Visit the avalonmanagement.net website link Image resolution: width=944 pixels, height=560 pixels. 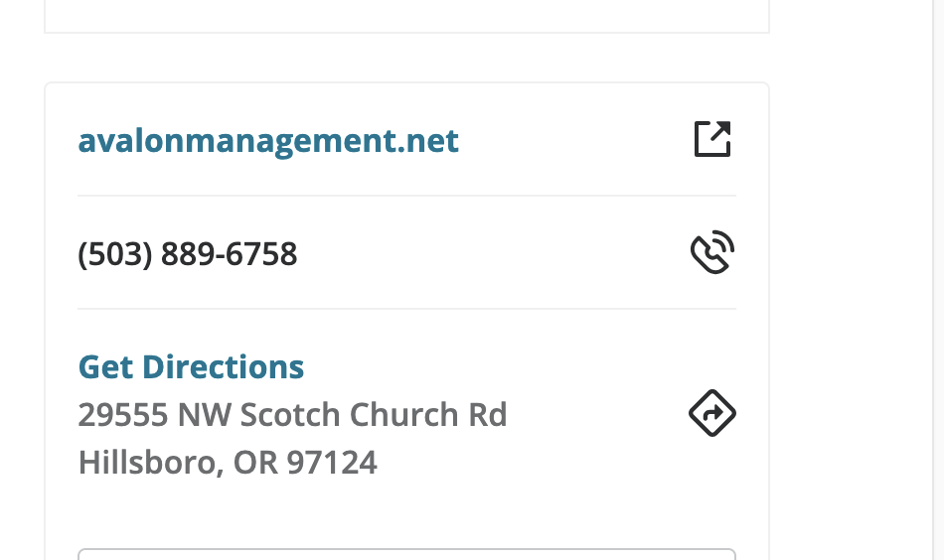tap(268, 141)
